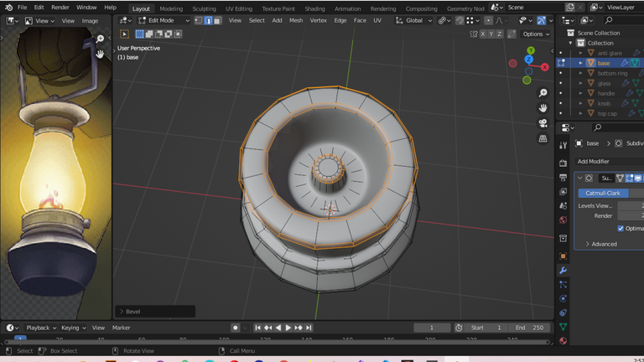Switch orthographic perspective grid icon

coord(543,138)
